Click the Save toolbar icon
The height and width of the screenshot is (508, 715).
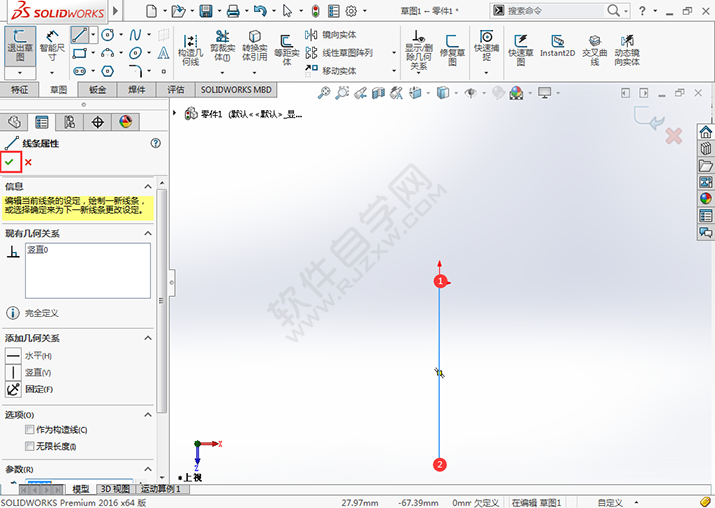tap(206, 10)
